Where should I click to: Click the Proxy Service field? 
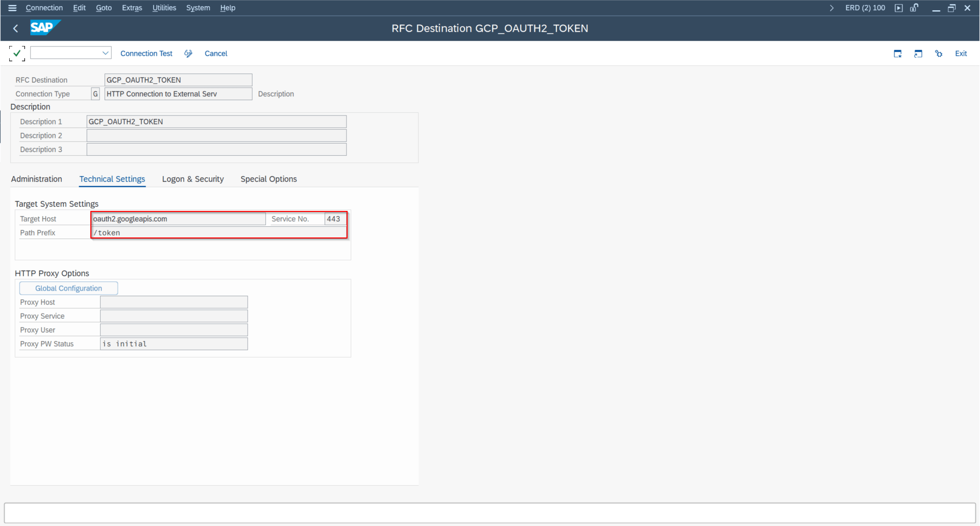(174, 316)
